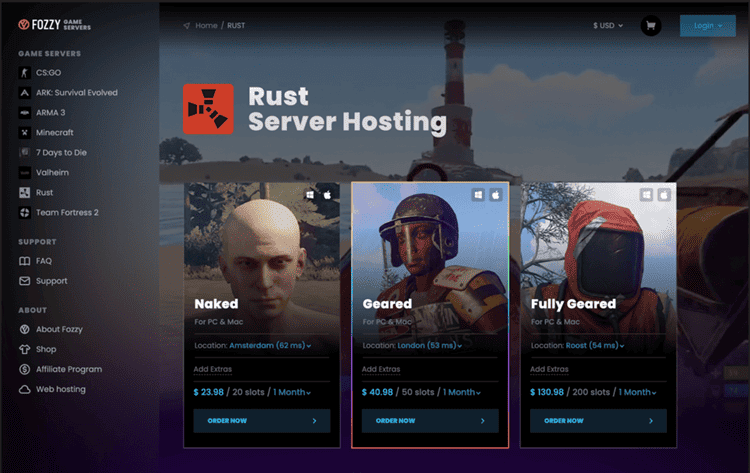
Task: Open the Login dropdown button
Action: (x=708, y=26)
